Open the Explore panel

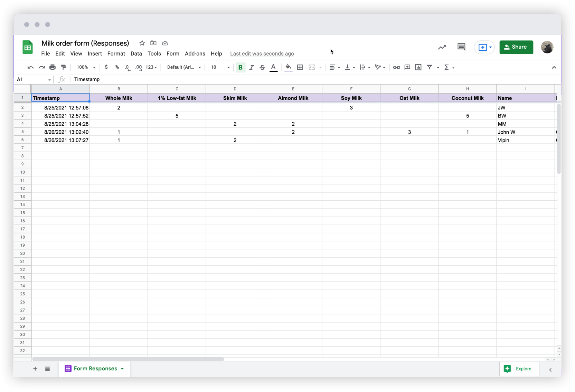(x=519, y=369)
